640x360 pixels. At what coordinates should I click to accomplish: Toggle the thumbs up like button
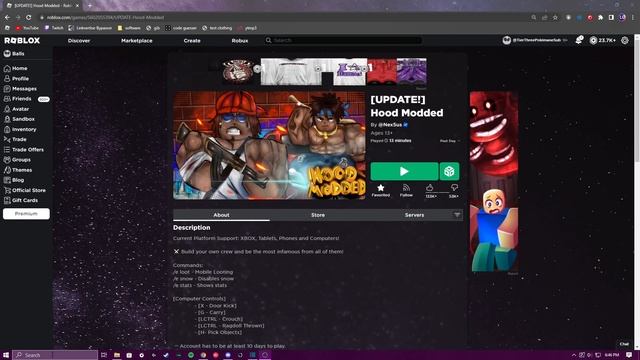point(429,187)
